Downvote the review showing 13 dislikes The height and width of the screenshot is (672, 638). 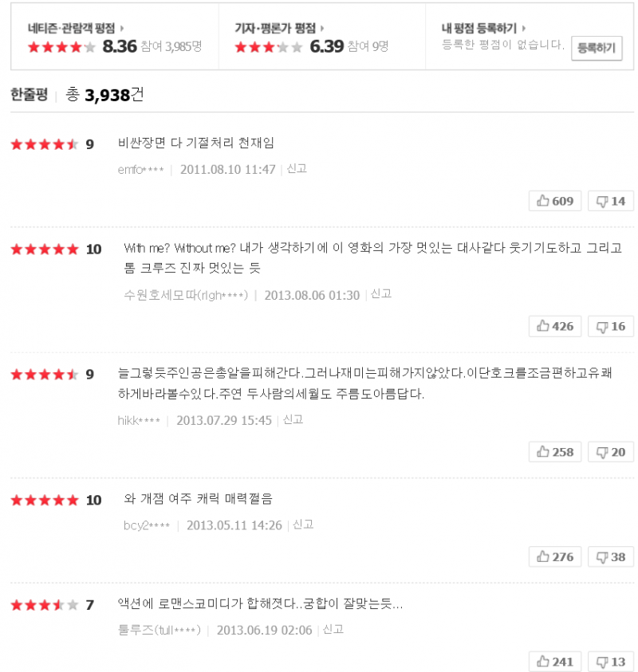pyautogui.click(x=611, y=662)
